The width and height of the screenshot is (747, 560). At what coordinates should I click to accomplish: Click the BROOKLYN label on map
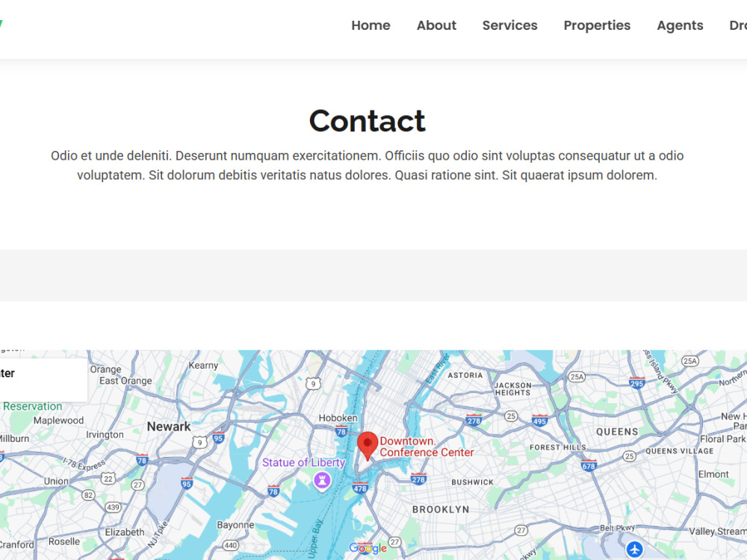click(441, 509)
